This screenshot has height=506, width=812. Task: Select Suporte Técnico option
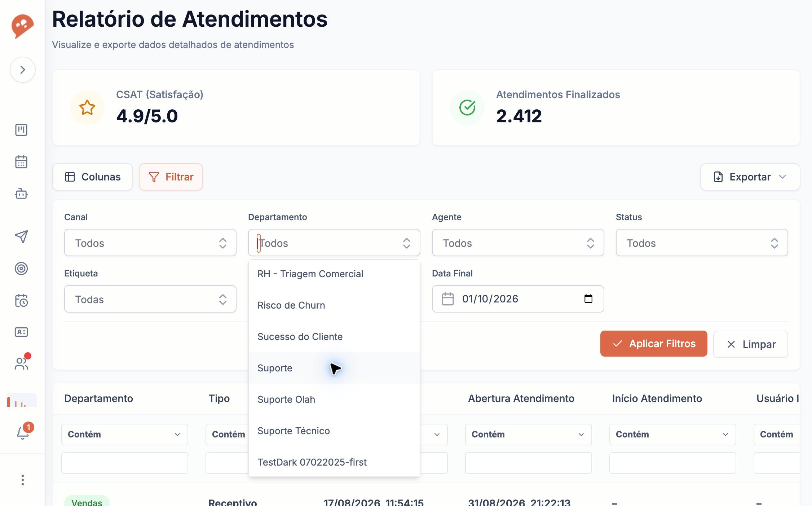(x=334, y=431)
